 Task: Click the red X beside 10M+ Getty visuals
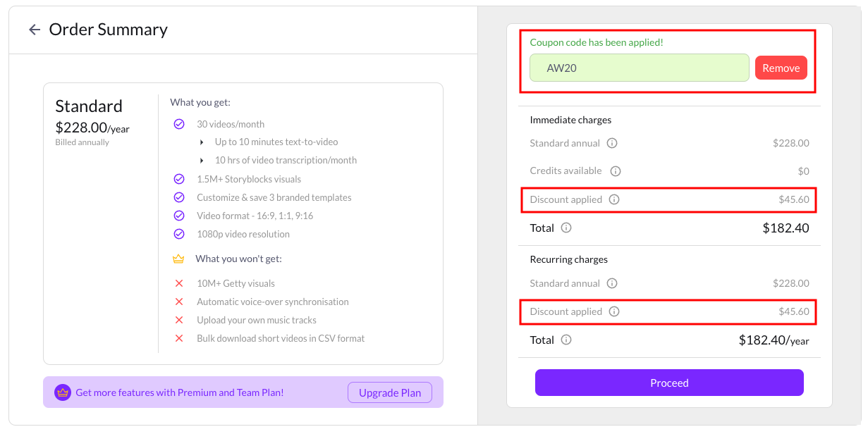pyautogui.click(x=179, y=283)
